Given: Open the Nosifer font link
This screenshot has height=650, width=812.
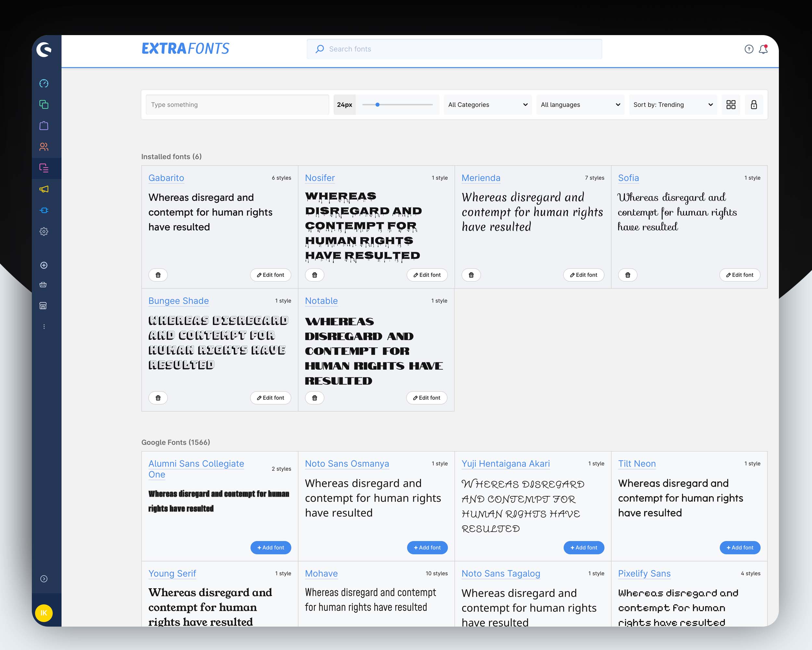Looking at the screenshot, I should (320, 178).
